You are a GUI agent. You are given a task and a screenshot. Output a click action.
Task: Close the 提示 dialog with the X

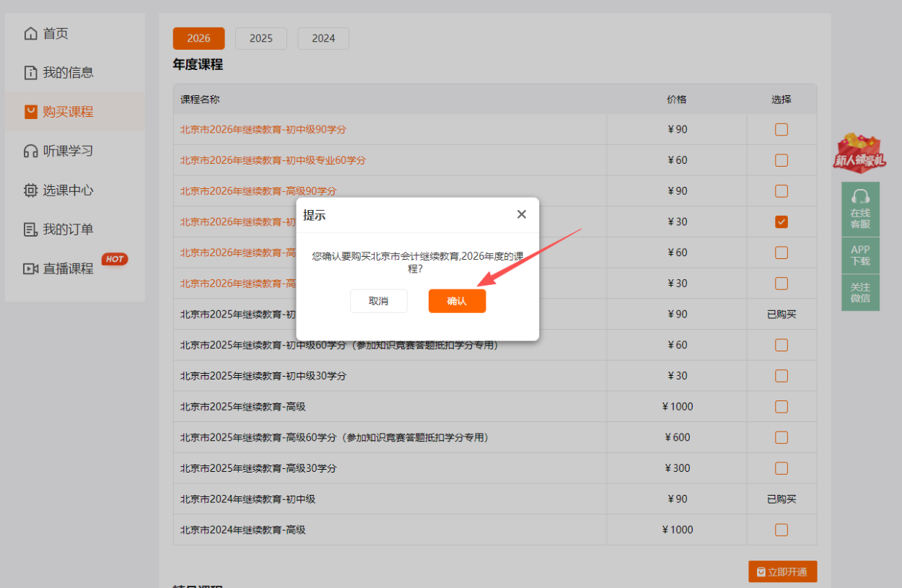click(x=522, y=214)
